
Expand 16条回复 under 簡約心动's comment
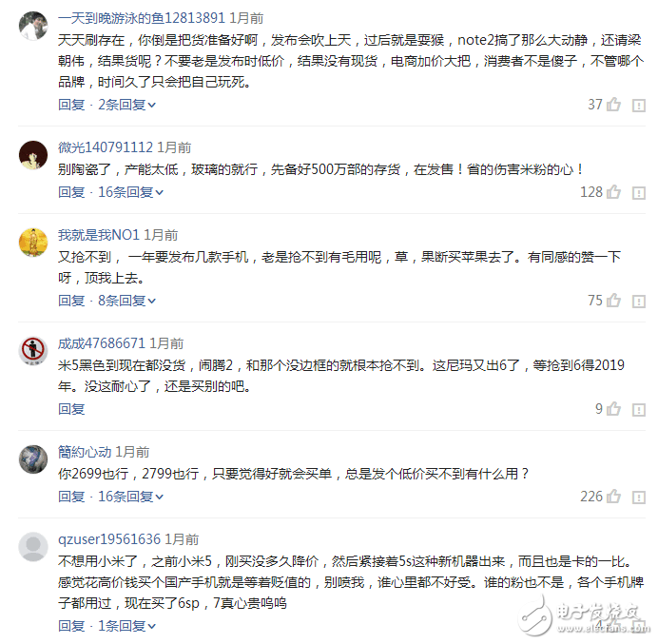pos(131,497)
